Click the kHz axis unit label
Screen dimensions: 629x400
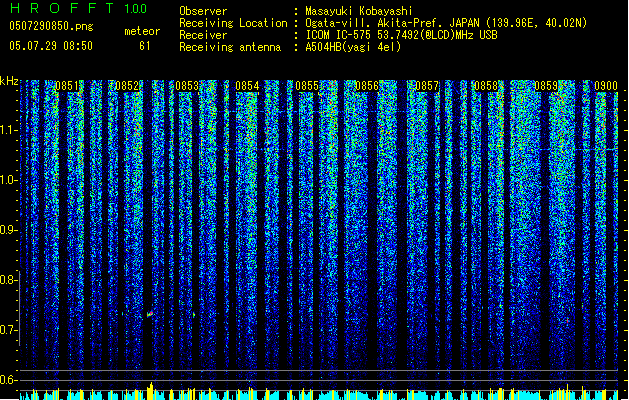[x=9, y=81]
